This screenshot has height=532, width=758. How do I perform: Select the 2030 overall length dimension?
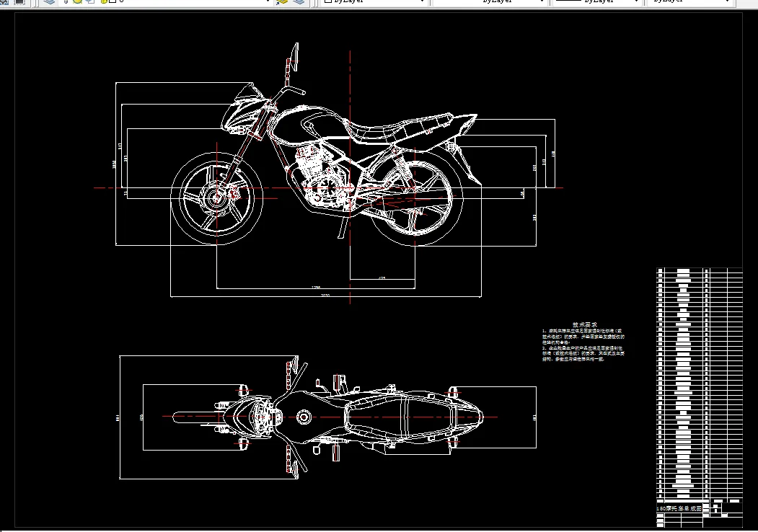tap(325, 295)
